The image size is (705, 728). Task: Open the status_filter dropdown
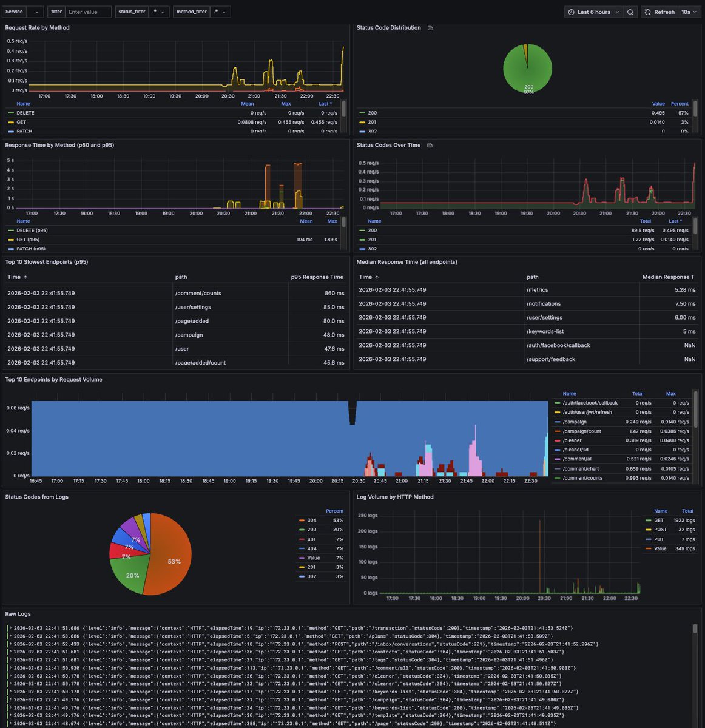point(158,12)
